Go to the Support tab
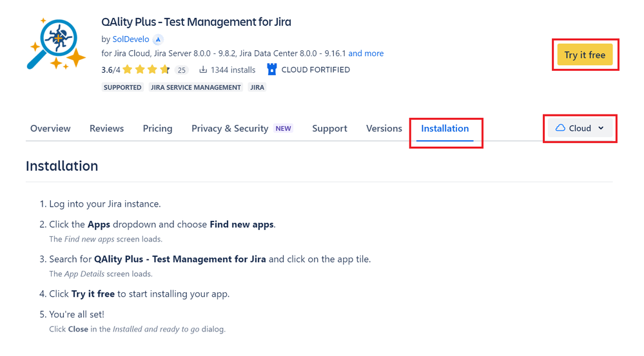Image resolution: width=644 pixels, height=356 pixels. 330,128
